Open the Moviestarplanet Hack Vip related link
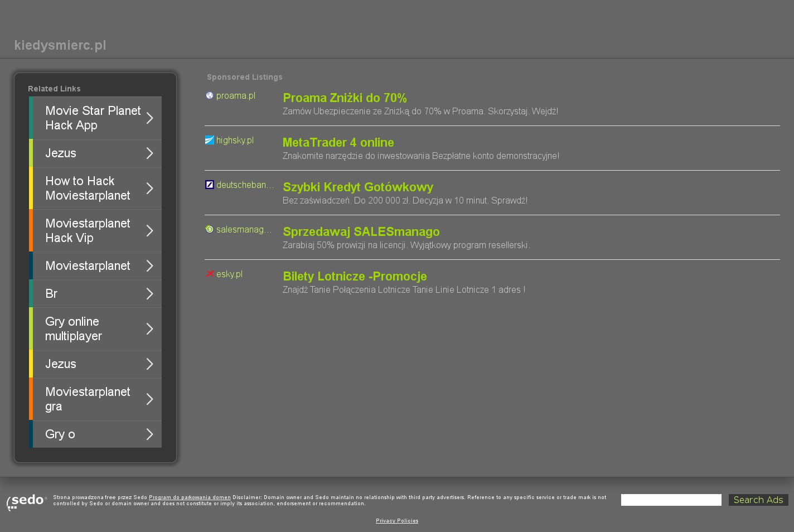Image resolution: width=794 pixels, height=532 pixels. click(88, 231)
